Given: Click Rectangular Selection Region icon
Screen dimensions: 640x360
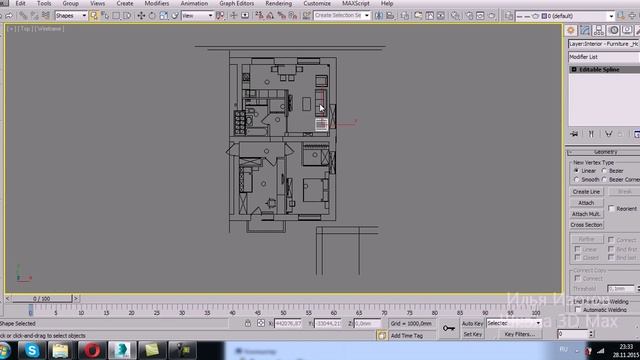Looking at the screenshot, I should (x=116, y=16).
